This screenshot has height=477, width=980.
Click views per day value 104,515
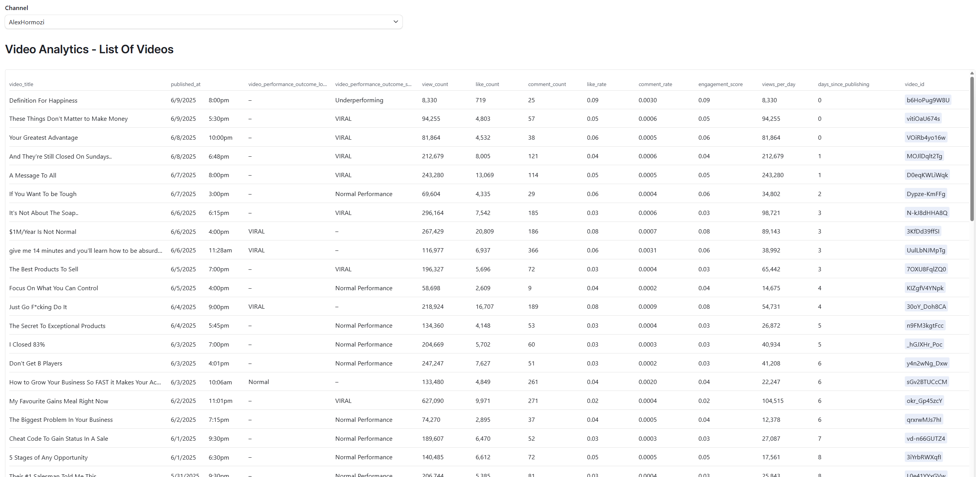pos(773,401)
